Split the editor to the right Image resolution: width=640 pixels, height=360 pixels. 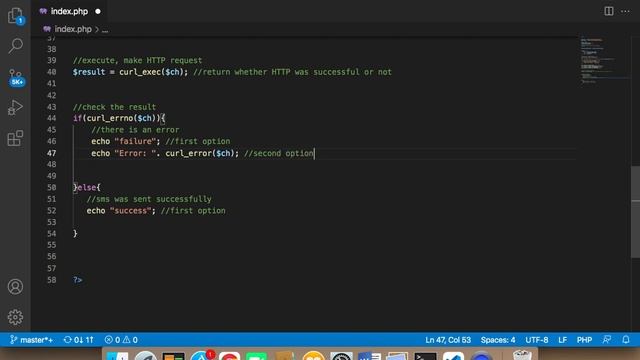[x=609, y=11]
